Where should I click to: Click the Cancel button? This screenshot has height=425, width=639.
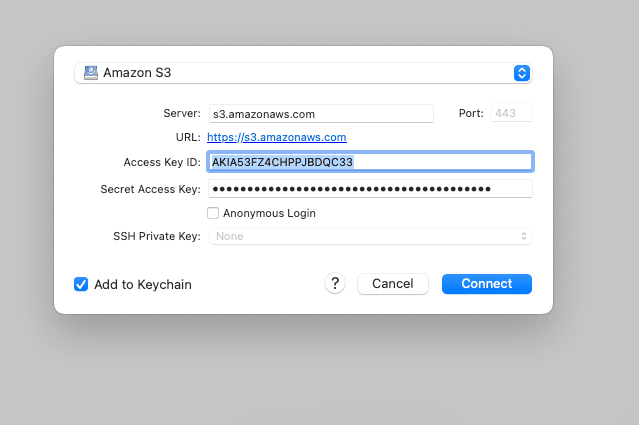393,284
